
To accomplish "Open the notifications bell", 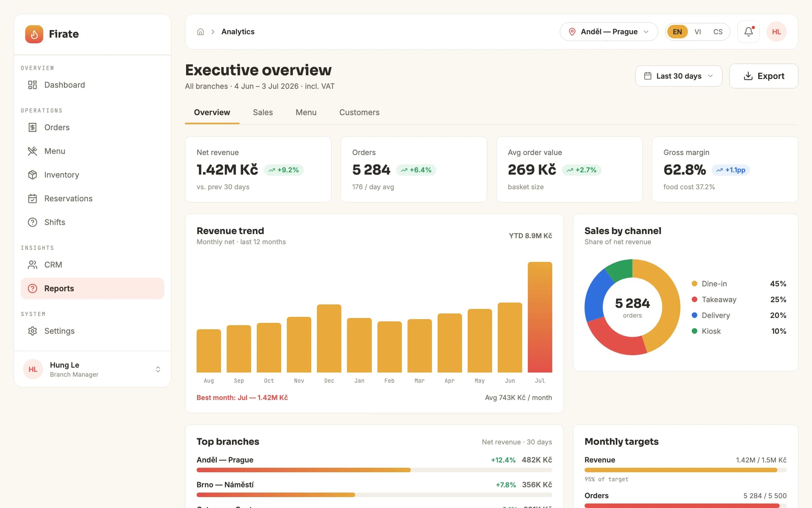I will [748, 32].
